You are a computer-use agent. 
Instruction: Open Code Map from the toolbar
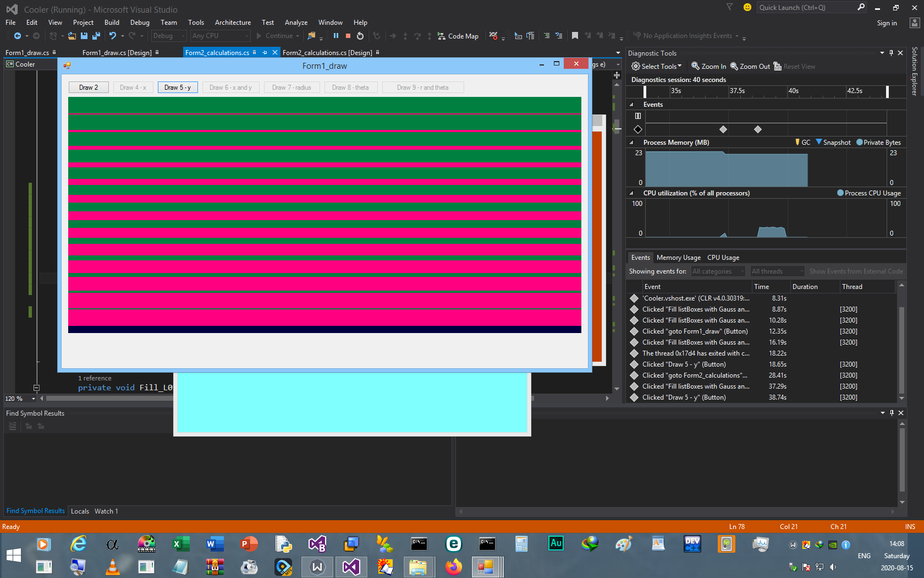point(458,36)
